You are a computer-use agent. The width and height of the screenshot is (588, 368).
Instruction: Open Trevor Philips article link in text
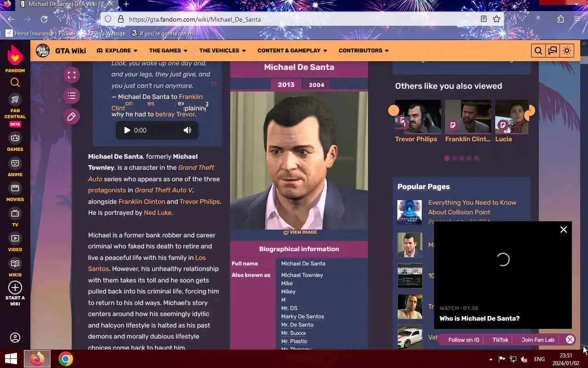coord(199,201)
